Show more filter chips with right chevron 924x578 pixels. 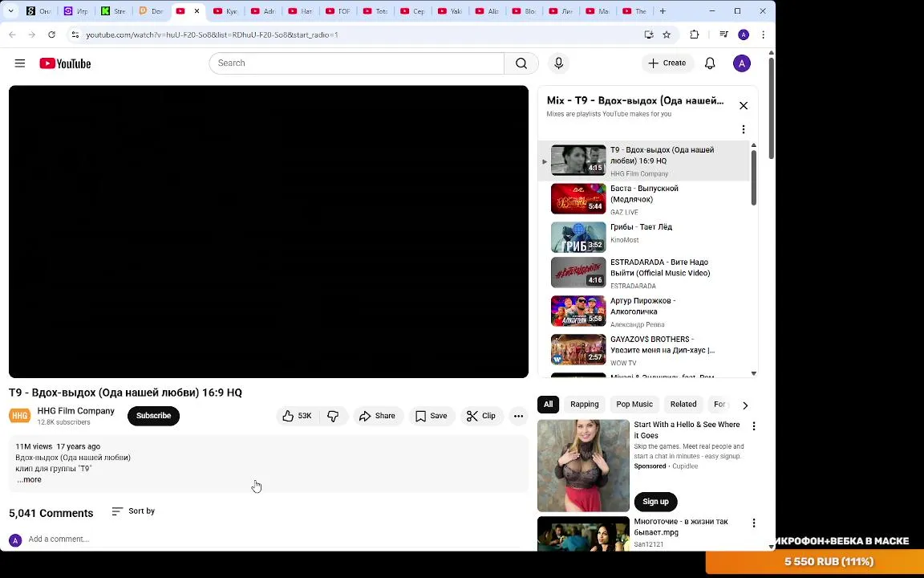pyautogui.click(x=745, y=405)
